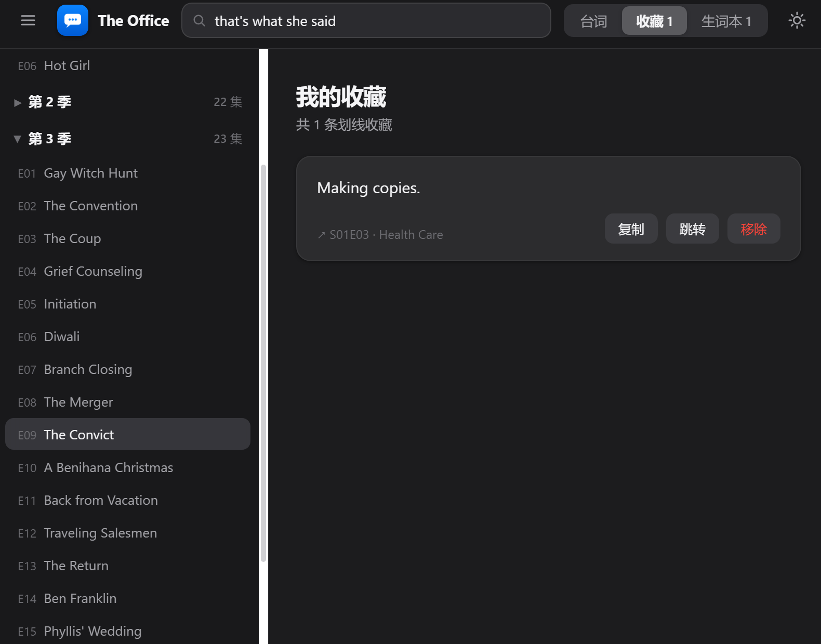This screenshot has height=644, width=821.
Task: Open episode E11 Back from Vacation
Action: point(128,500)
